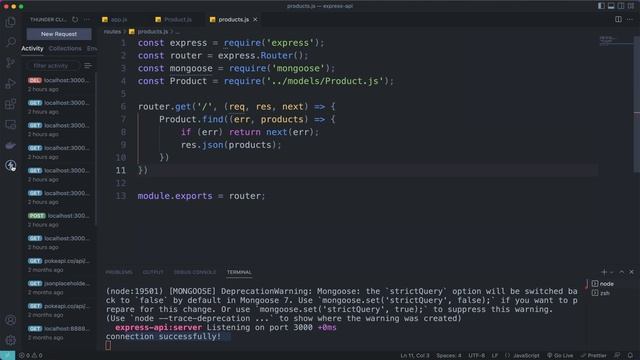Place cursor on line 13 module.exports

pyautogui.click(x=175, y=196)
